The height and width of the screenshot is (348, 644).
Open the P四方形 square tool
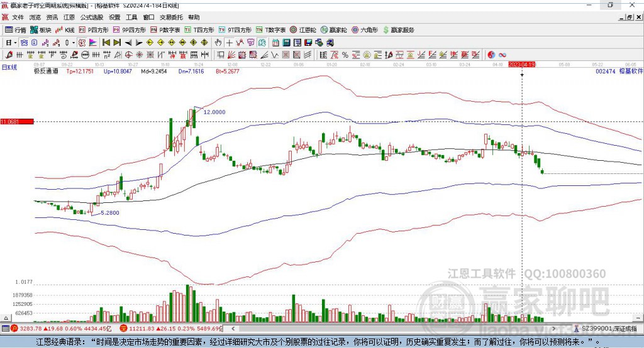(94, 30)
